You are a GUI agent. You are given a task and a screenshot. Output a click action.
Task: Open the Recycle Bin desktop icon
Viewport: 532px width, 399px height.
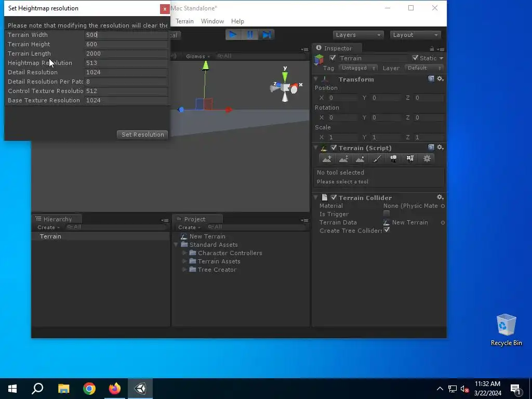coord(506,330)
